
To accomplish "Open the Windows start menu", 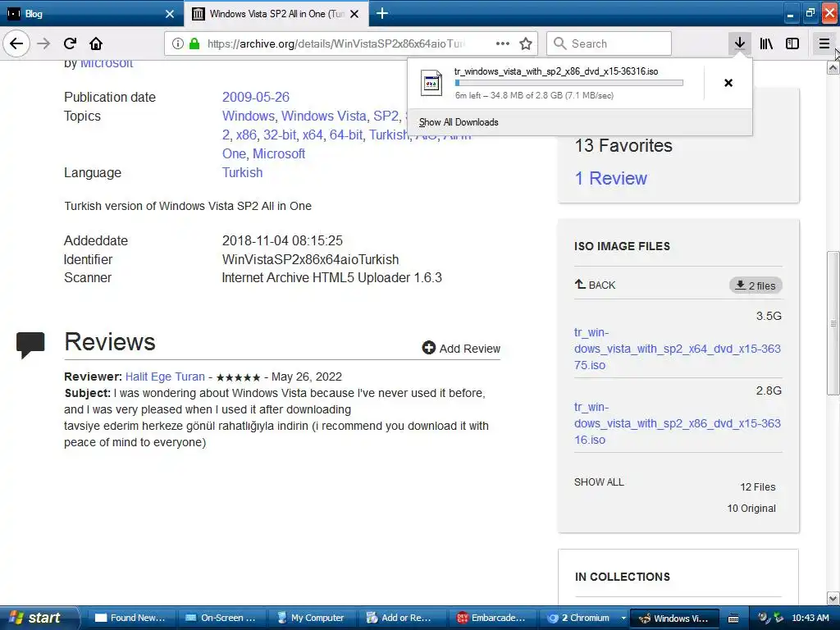I will pyautogui.click(x=39, y=618).
